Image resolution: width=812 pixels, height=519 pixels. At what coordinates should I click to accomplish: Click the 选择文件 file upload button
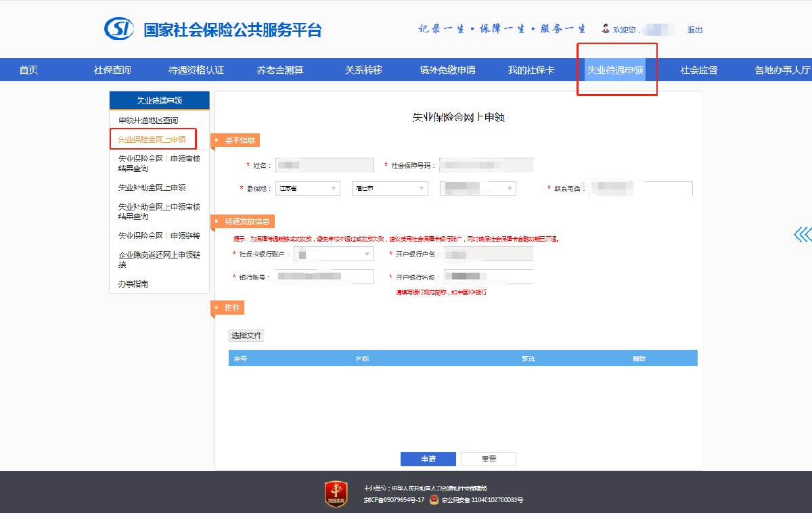pos(246,336)
